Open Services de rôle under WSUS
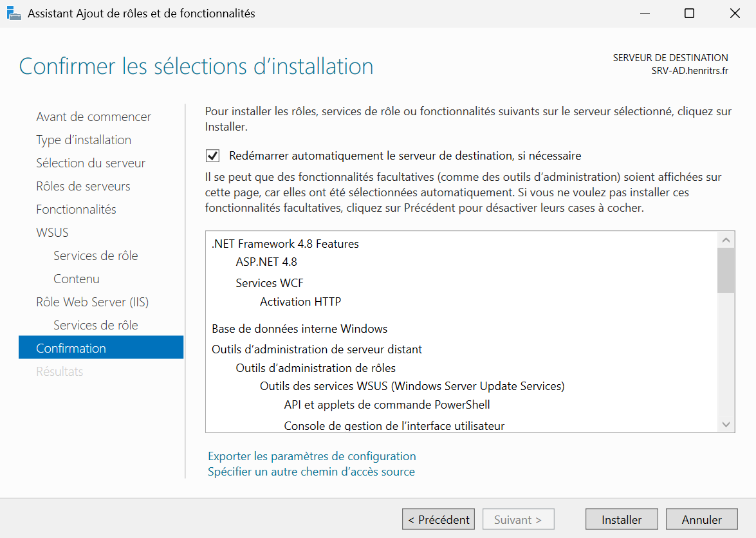Screen dimensions: 756x538 [x=95, y=255]
